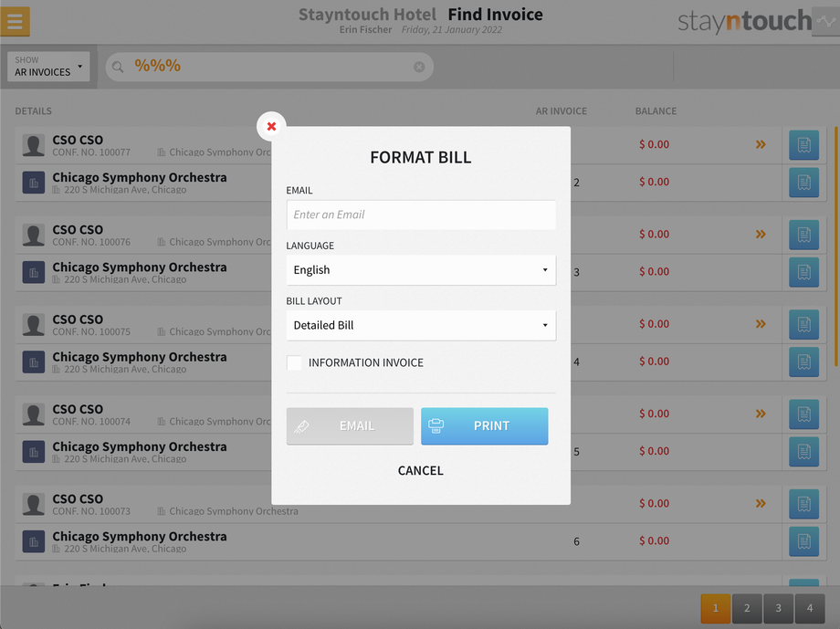Screen dimensions: 840x629
Task: Open bill icon for AR invoice 6 row
Action: [803, 541]
